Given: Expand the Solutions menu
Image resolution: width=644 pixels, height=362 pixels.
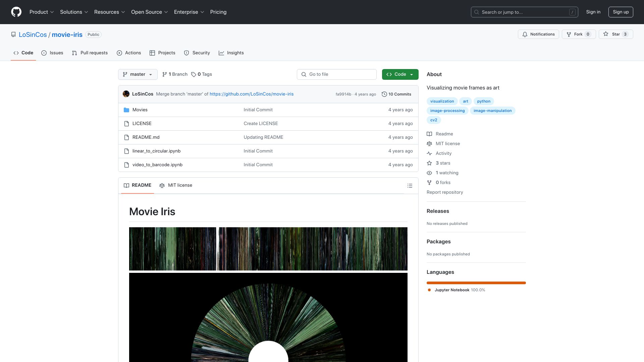Looking at the screenshot, I should [74, 12].
